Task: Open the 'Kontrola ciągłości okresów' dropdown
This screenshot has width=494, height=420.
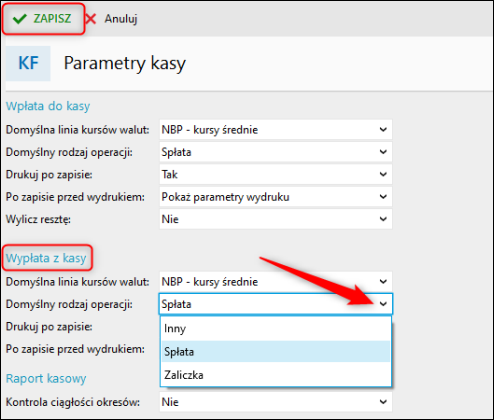Action: coord(276,402)
